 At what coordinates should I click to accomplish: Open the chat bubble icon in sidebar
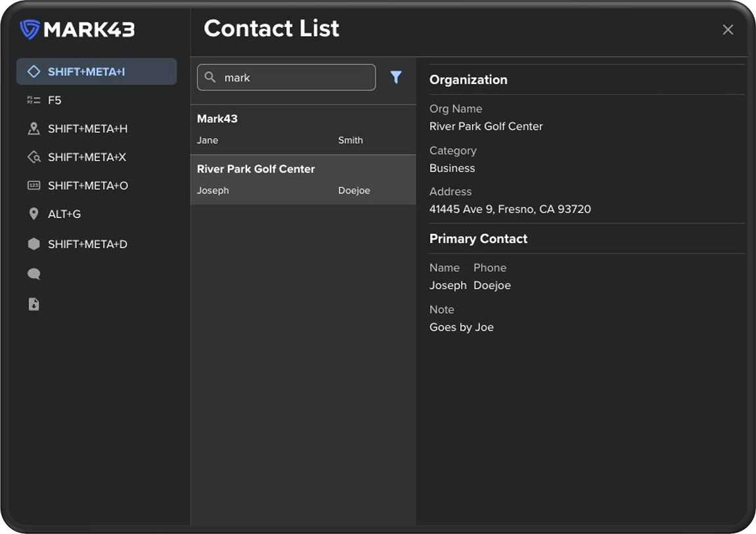pos(34,275)
